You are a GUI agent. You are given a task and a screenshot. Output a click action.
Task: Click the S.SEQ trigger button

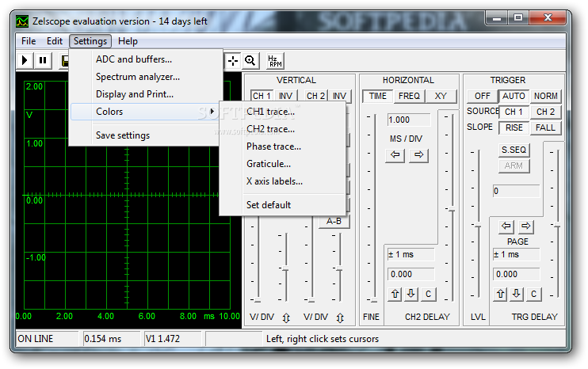point(514,150)
